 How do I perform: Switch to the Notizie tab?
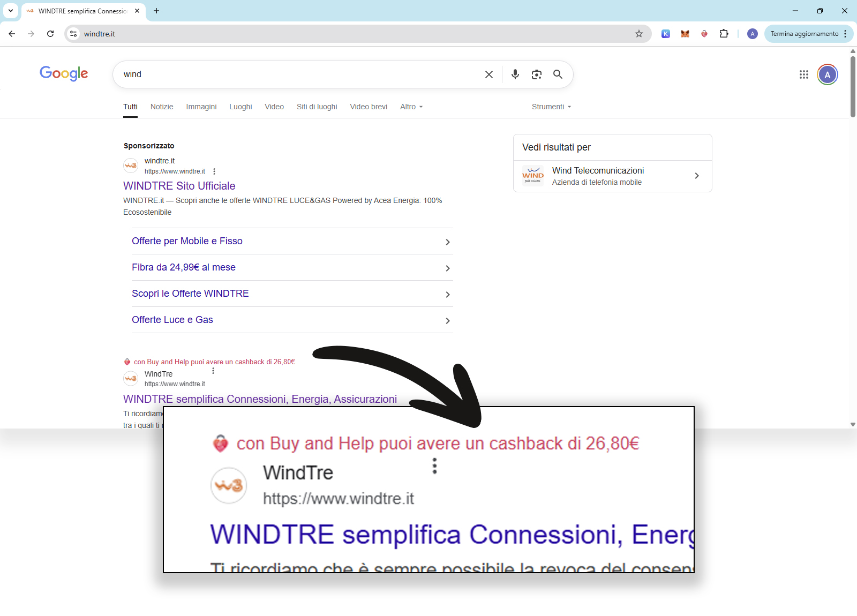(162, 107)
